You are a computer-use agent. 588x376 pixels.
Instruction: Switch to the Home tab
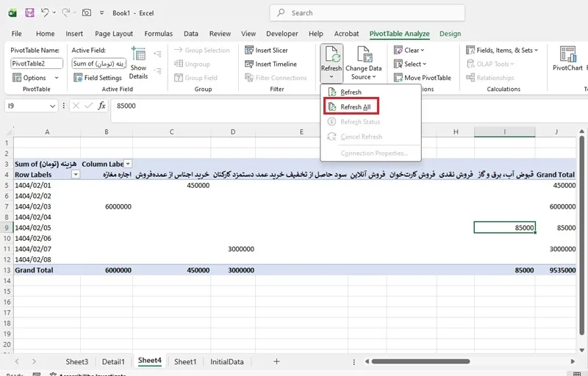click(x=46, y=34)
